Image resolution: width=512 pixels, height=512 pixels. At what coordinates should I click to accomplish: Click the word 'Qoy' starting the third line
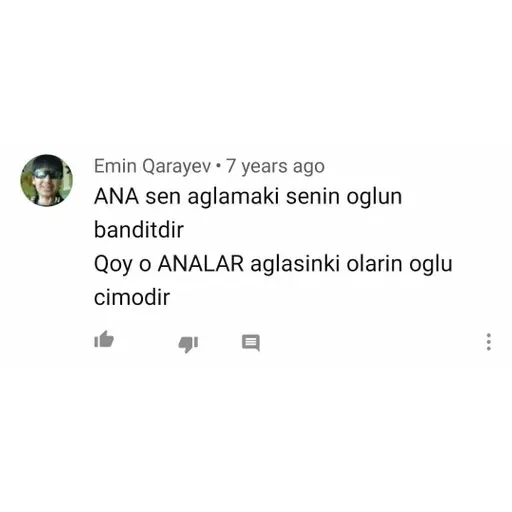click(x=113, y=265)
